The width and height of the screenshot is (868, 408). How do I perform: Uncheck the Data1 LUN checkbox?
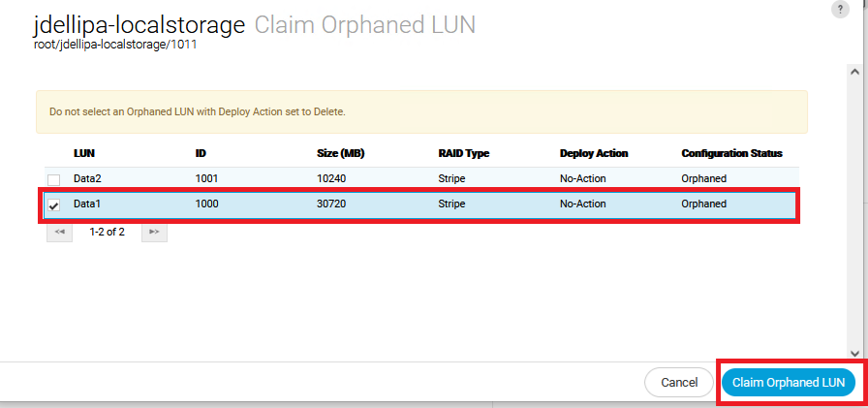pos(53,204)
